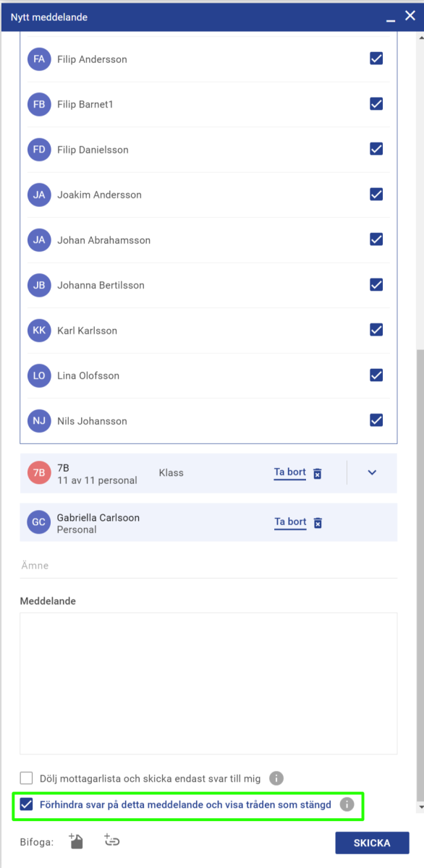Click the attach file icon next to Bifoga
Viewport: 424px width, 868px height.
(x=77, y=841)
